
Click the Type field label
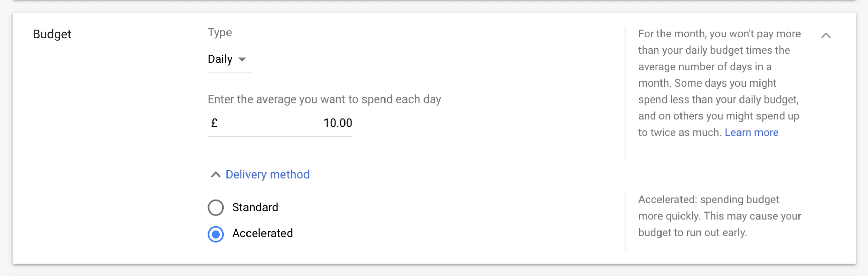[x=220, y=33]
